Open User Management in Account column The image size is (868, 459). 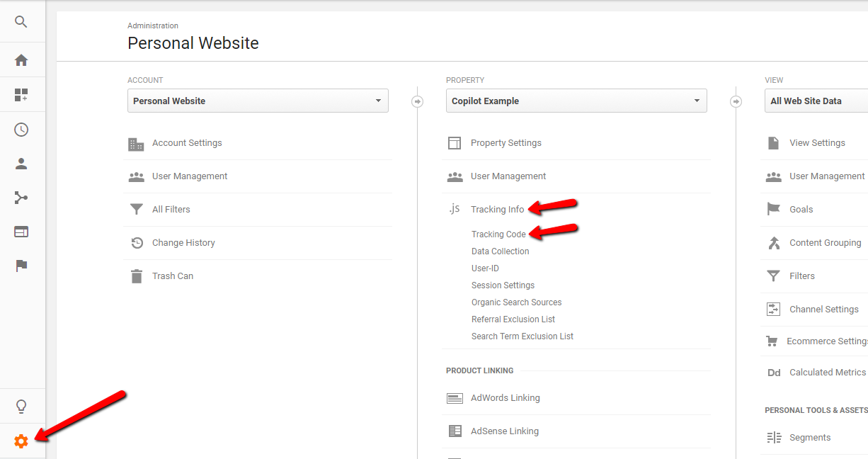point(190,176)
